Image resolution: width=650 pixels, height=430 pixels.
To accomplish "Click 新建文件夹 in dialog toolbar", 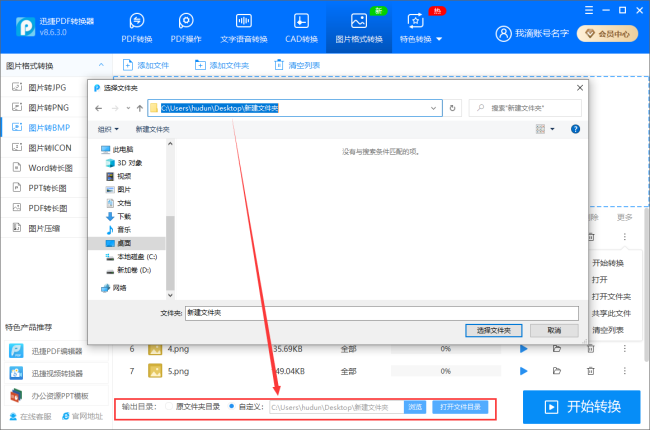I will click(x=153, y=129).
